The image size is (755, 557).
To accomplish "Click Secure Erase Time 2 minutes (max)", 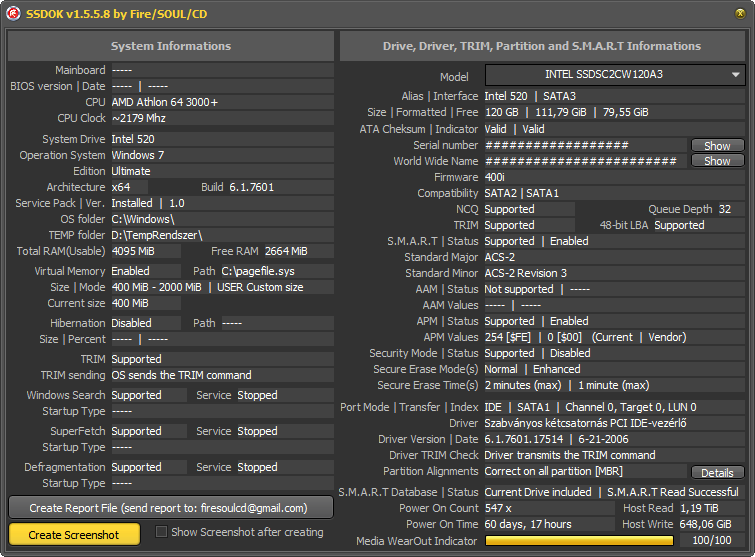I will [523, 385].
